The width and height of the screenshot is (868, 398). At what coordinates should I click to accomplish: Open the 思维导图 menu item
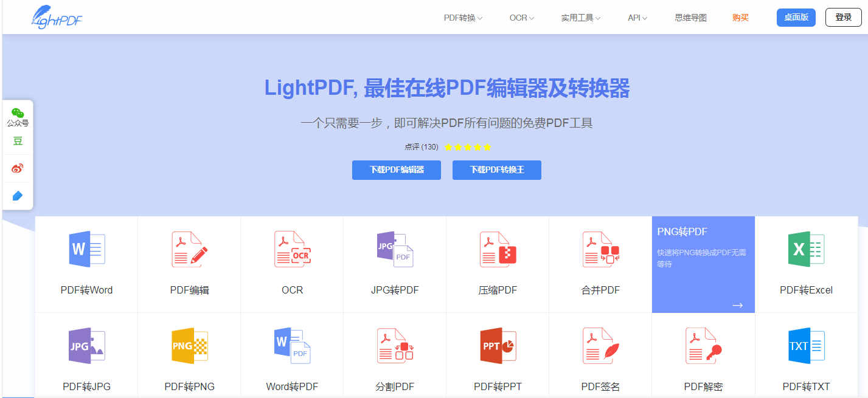[x=691, y=18]
